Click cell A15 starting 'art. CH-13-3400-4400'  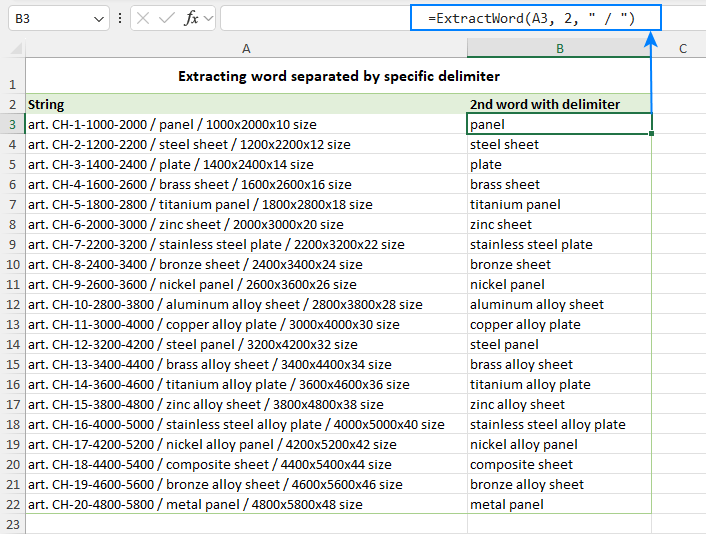246,364
